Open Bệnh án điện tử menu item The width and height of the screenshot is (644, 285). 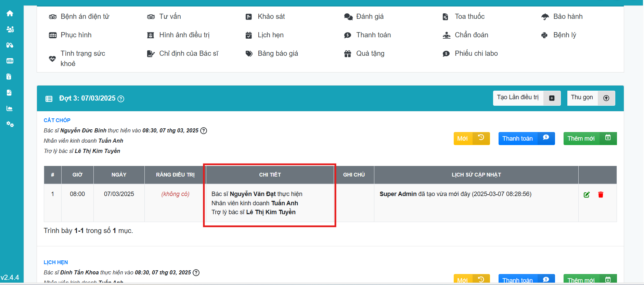(85, 16)
